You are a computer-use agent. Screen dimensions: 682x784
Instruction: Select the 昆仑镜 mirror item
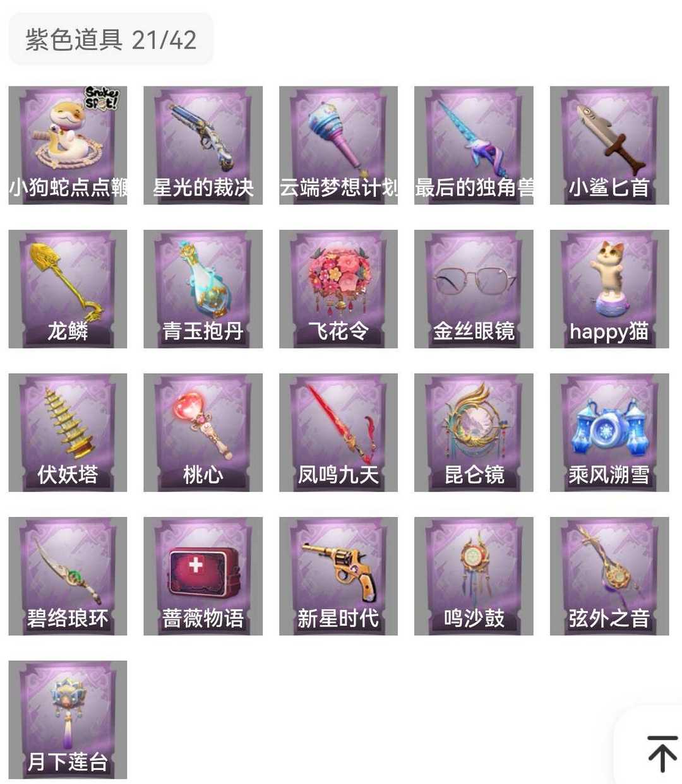[474, 432]
